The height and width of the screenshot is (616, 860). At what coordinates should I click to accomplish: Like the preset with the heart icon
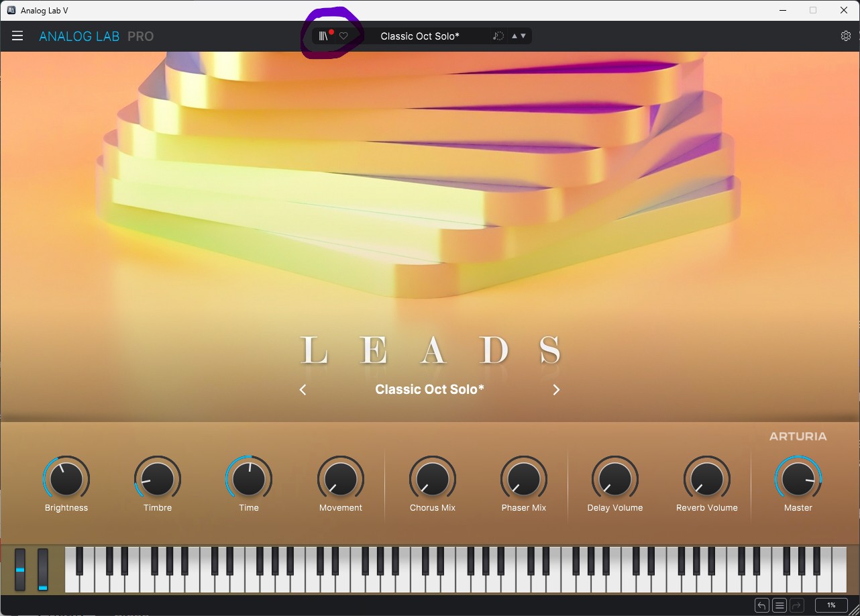tap(343, 36)
